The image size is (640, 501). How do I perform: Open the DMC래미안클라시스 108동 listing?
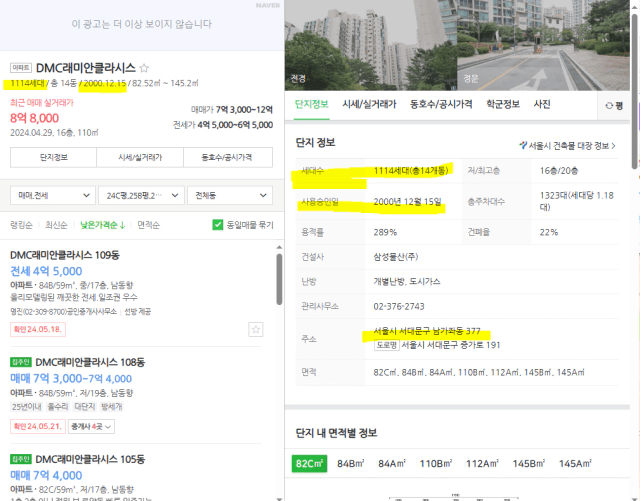click(90, 362)
